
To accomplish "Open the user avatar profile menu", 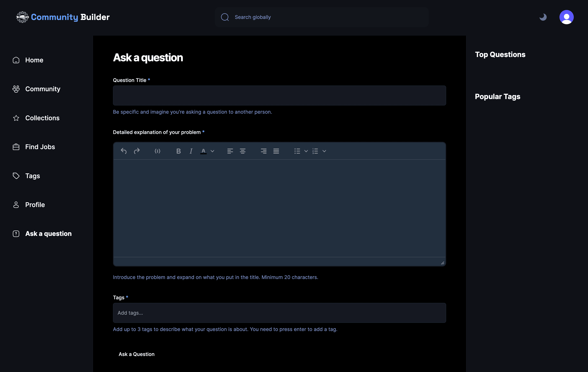I will pyautogui.click(x=566, y=17).
